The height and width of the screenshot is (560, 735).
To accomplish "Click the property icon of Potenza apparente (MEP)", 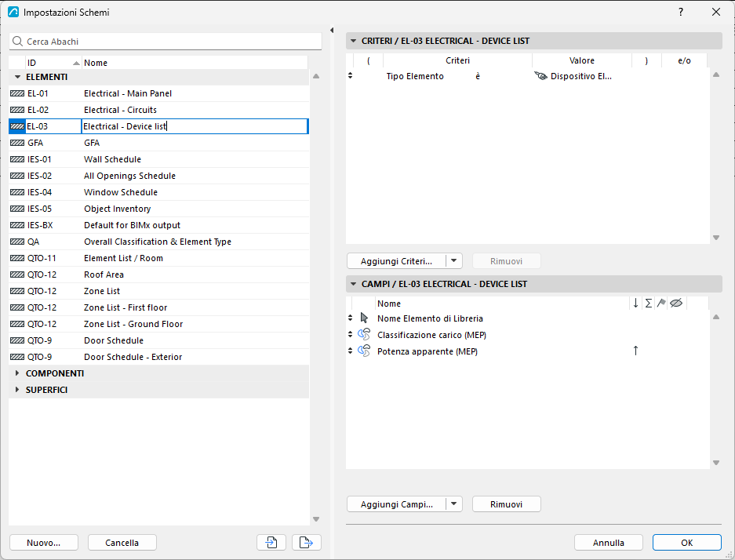I will (364, 351).
